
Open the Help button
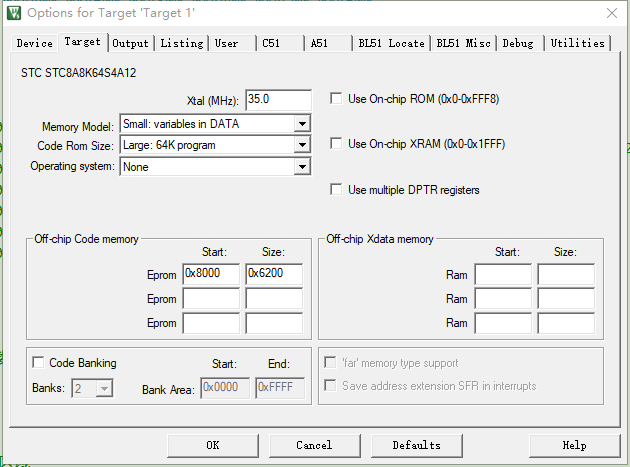tap(575, 445)
